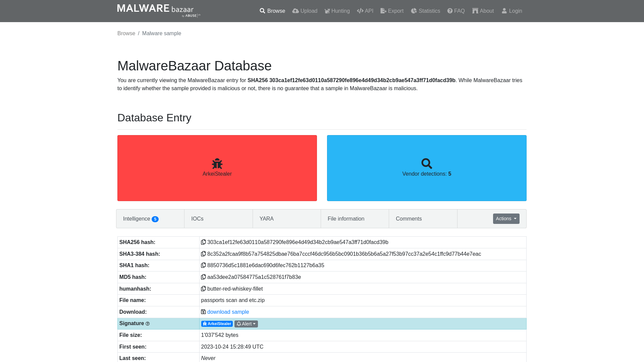Click the Upload navigation icon
Image resolution: width=644 pixels, height=362 pixels.
pos(295,11)
